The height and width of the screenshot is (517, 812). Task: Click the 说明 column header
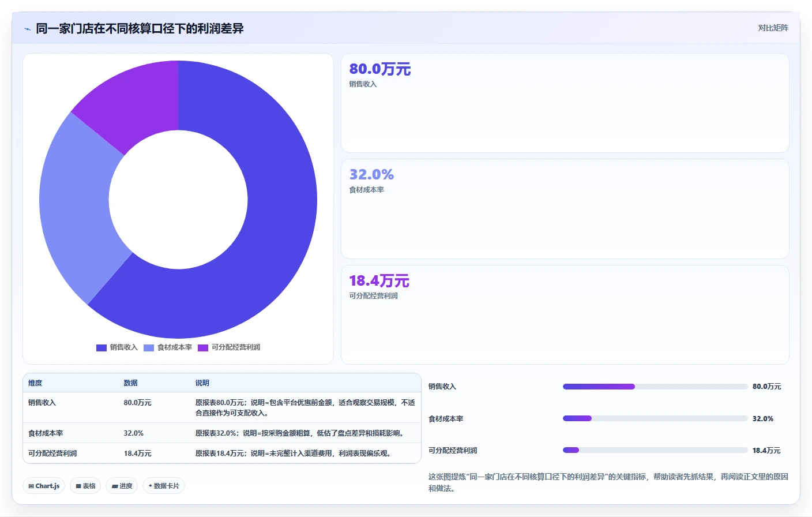pyautogui.click(x=202, y=383)
